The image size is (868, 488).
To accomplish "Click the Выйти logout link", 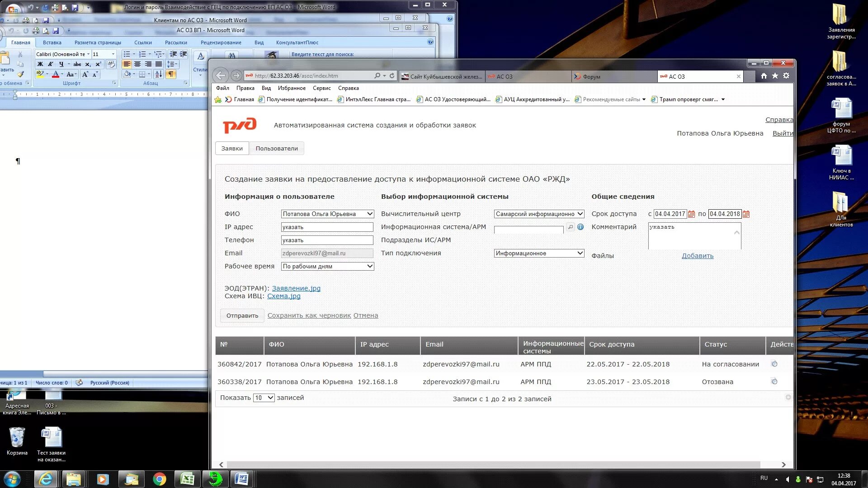I will pyautogui.click(x=783, y=134).
